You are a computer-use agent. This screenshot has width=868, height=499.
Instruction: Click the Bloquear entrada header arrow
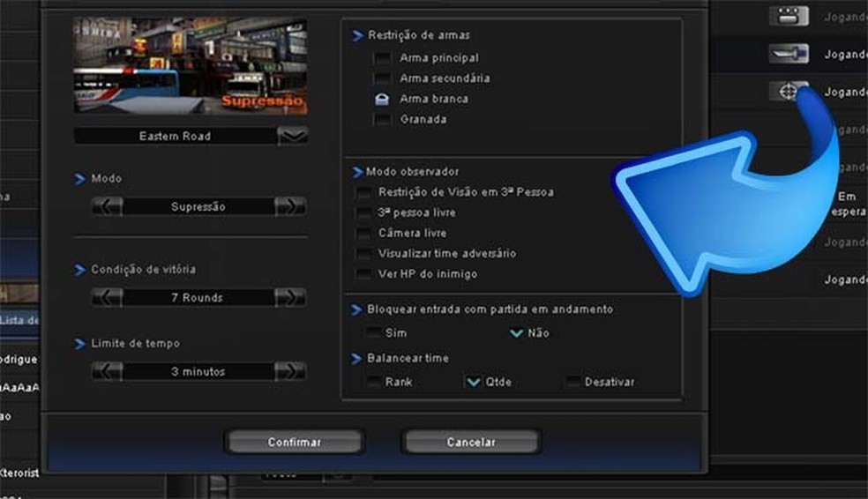[x=356, y=309]
